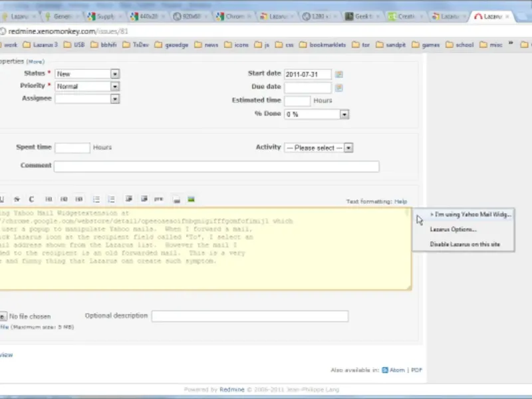Open the text formatting Help link
The height and width of the screenshot is (399, 532).
[x=400, y=201]
